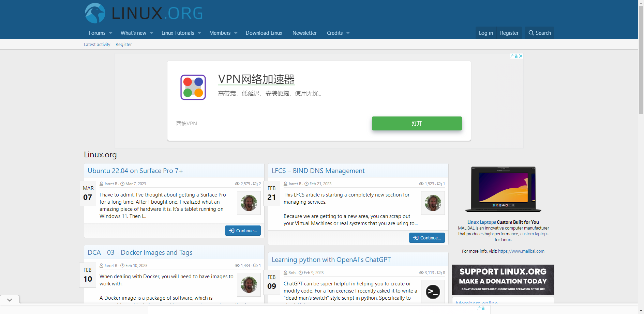644x314 pixels.
Task: Select Newsletter in navigation bar
Action: 304,33
